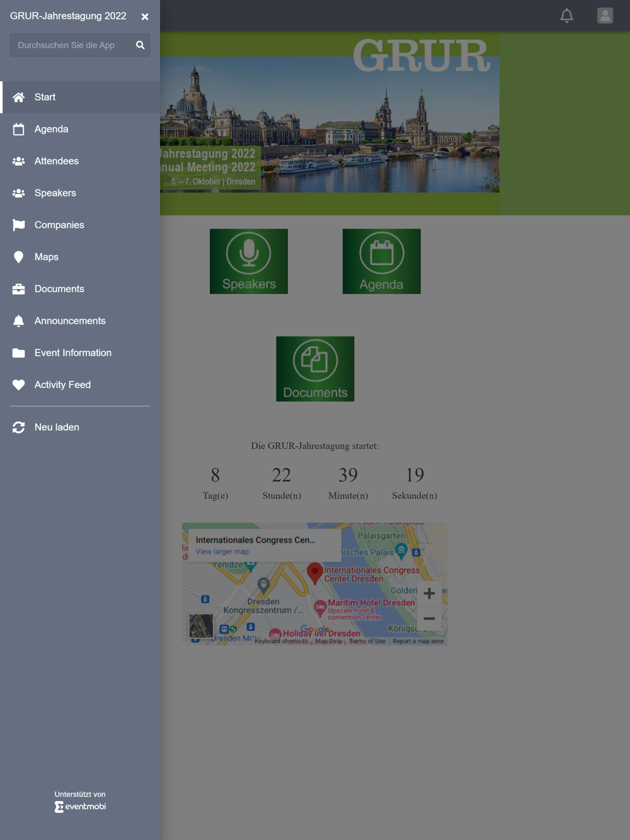
Task: Click the Activity Feed heart icon
Action: tap(19, 385)
